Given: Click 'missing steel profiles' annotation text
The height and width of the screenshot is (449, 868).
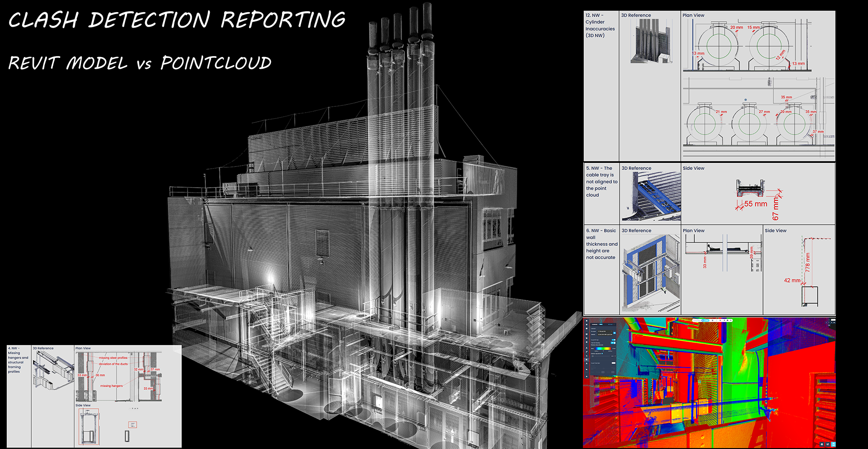Looking at the screenshot, I should pyautogui.click(x=113, y=358).
